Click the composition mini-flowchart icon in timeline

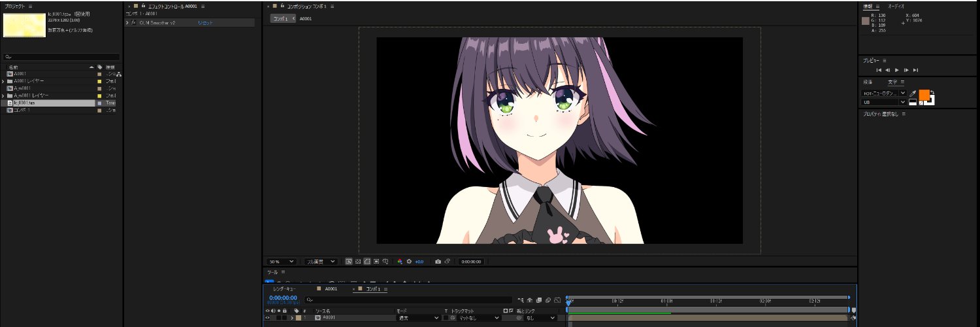[x=521, y=300]
